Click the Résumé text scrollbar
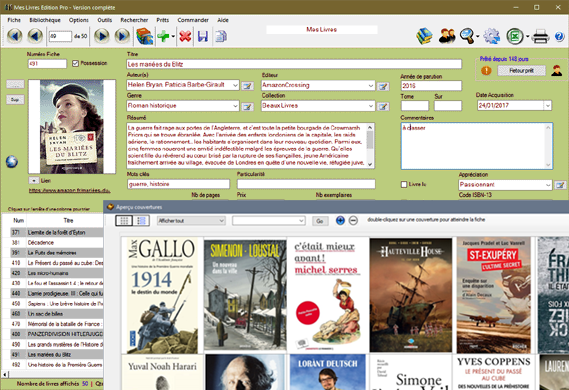The height and width of the screenshot is (390, 569). pyautogui.click(x=370, y=145)
